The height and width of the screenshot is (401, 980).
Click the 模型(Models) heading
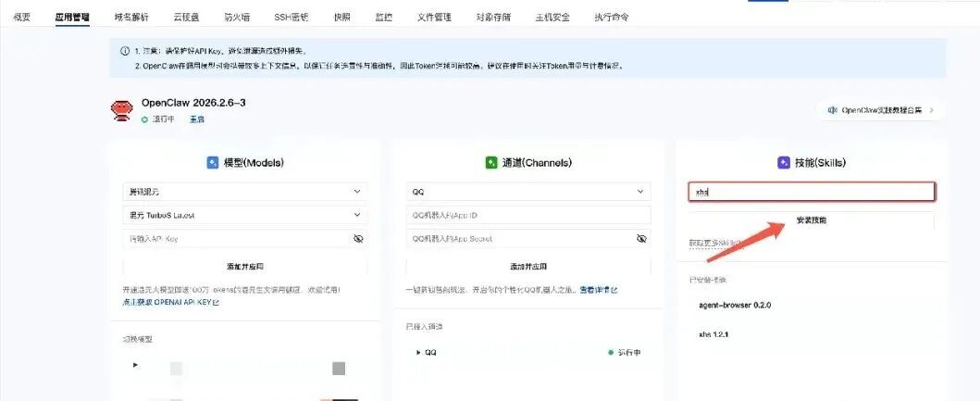pyautogui.click(x=254, y=163)
